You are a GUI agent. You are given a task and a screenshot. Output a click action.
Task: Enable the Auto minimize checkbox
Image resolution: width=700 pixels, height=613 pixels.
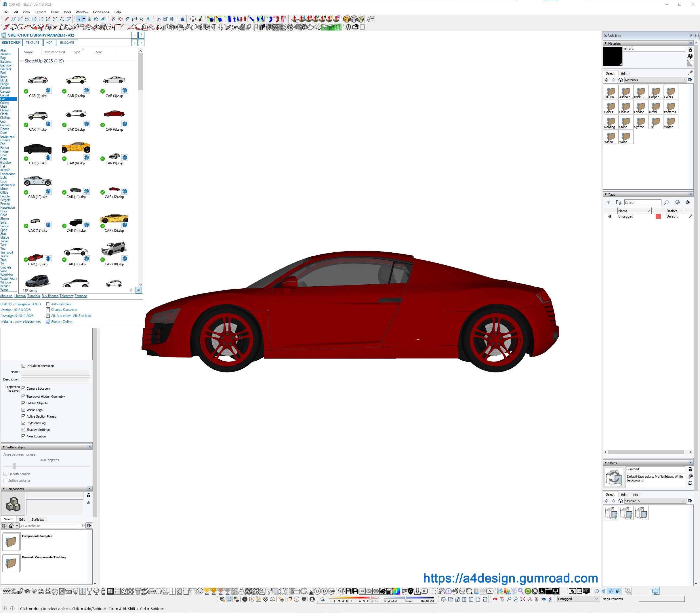(x=48, y=304)
